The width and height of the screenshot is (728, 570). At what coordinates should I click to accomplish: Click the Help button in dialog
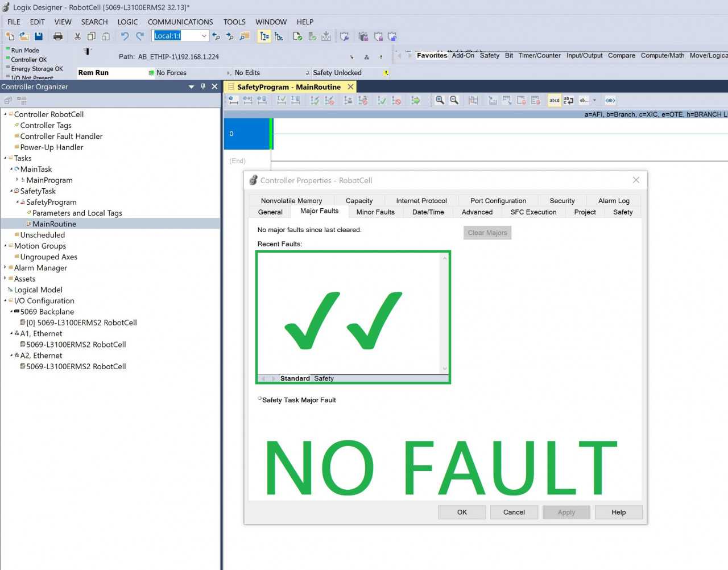click(619, 512)
